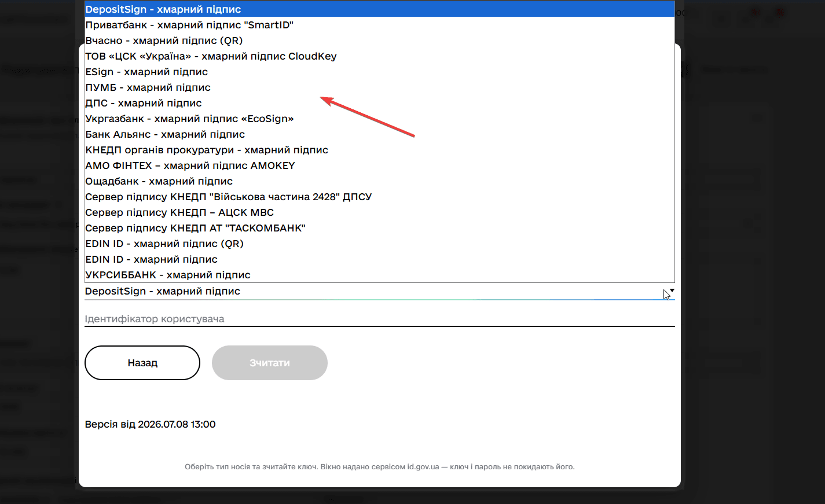This screenshot has height=504, width=825.
Task: Select Військова частина 2428 ДПСУ server
Action: [380, 197]
